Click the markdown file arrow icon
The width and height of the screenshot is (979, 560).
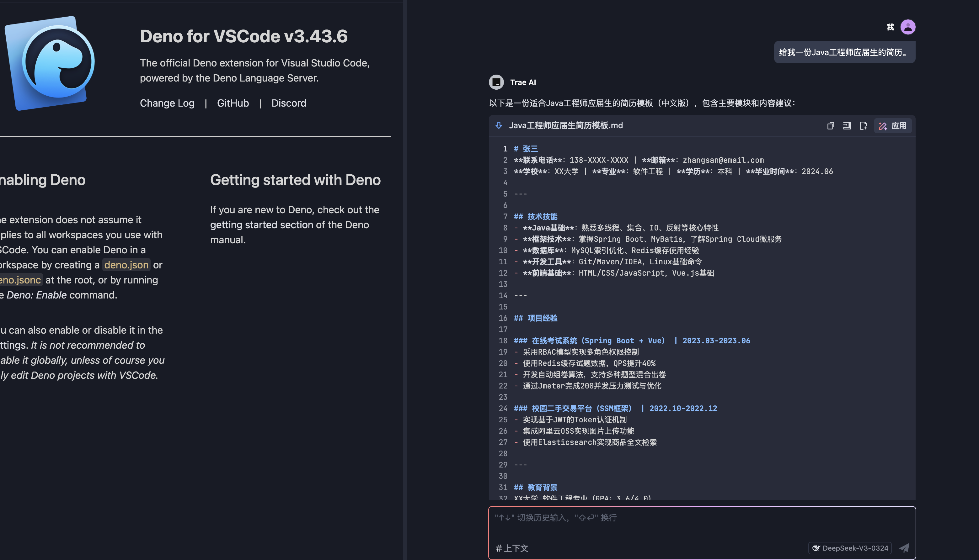tap(499, 125)
